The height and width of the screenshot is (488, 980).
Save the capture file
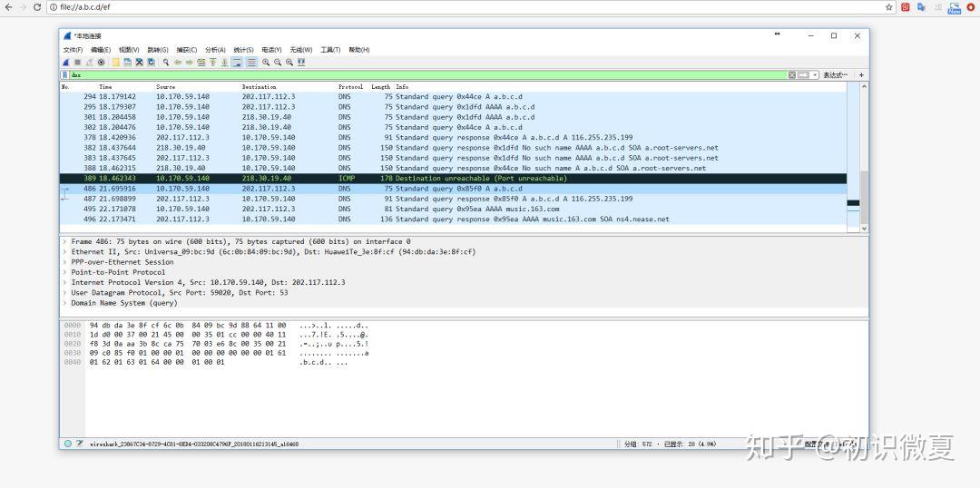coord(128,63)
